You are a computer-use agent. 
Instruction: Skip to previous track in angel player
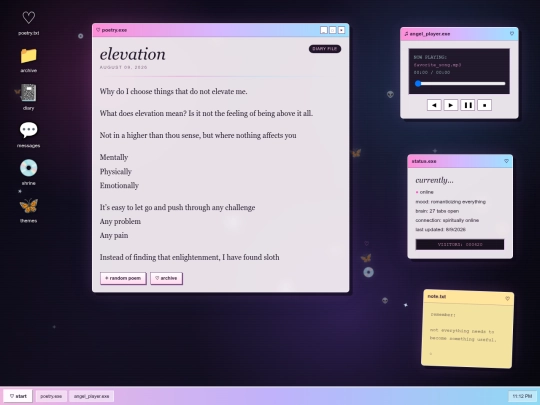pyautogui.click(x=434, y=105)
